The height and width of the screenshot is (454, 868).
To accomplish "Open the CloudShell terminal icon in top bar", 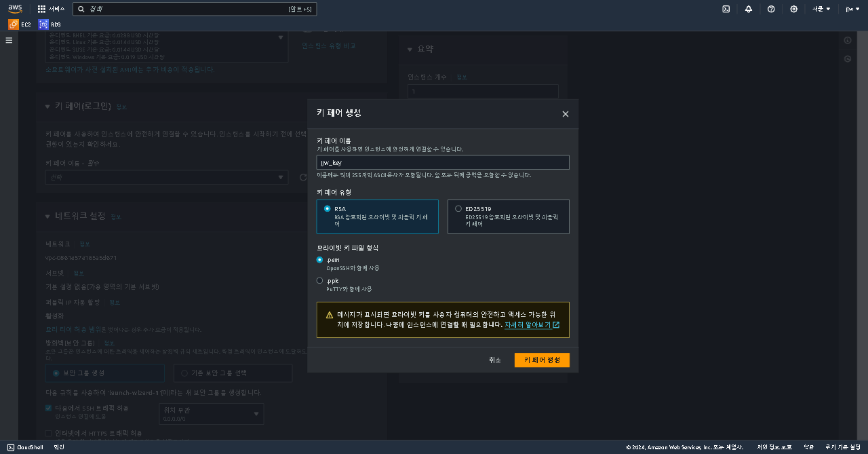I will (726, 9).
